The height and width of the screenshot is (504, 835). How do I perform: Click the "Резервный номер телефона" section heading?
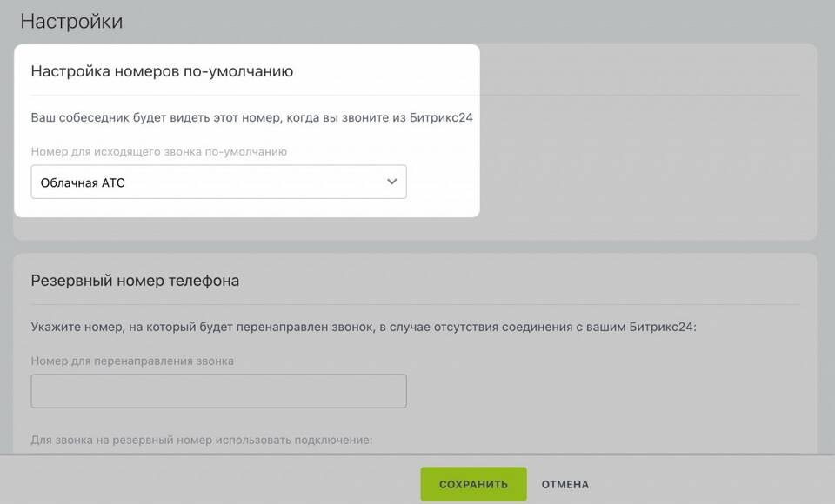pyautogui.click(x=135, y=281)
